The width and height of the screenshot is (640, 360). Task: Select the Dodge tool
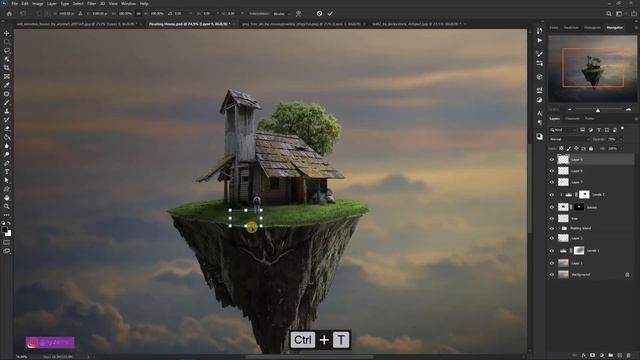tap(7, 154)
